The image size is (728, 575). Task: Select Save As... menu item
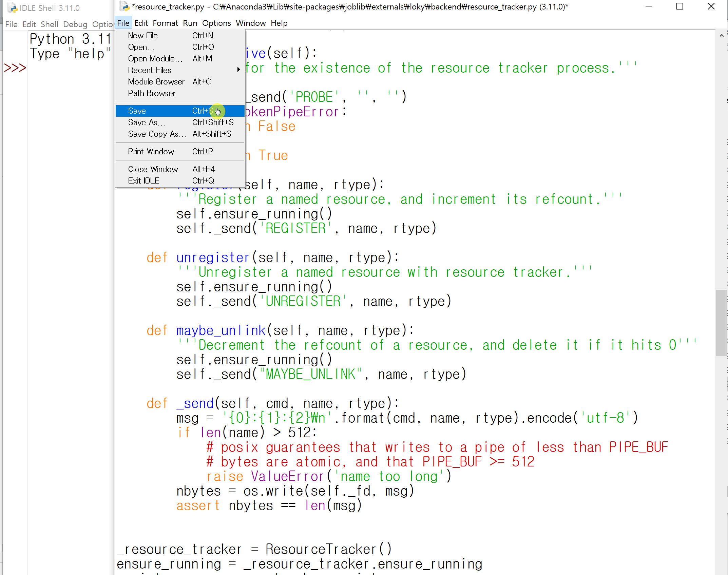pyautogui.click(x=147, y=122)
